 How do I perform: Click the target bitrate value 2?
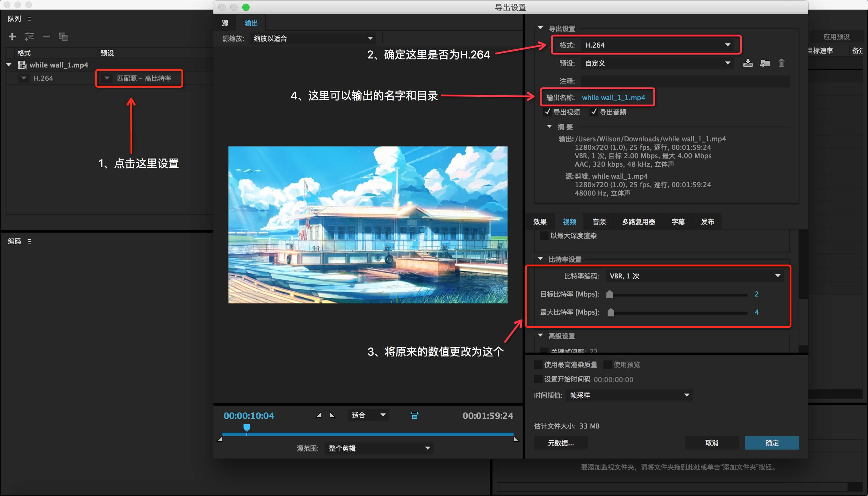(x=756, y=294)
